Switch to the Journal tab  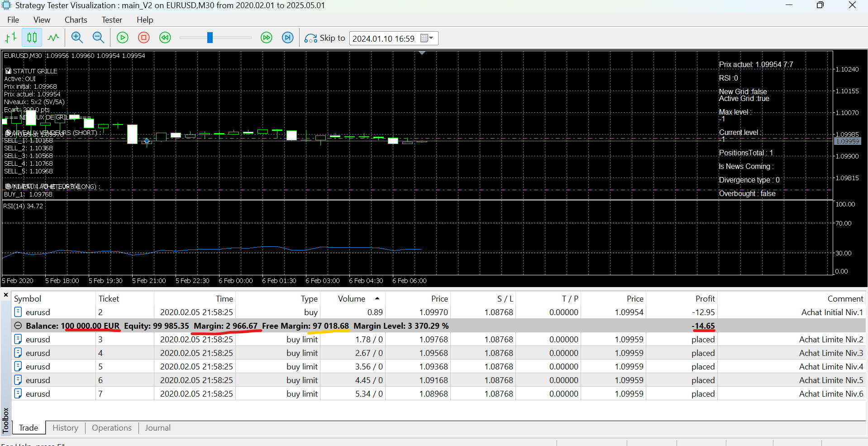tap(157, 428)
